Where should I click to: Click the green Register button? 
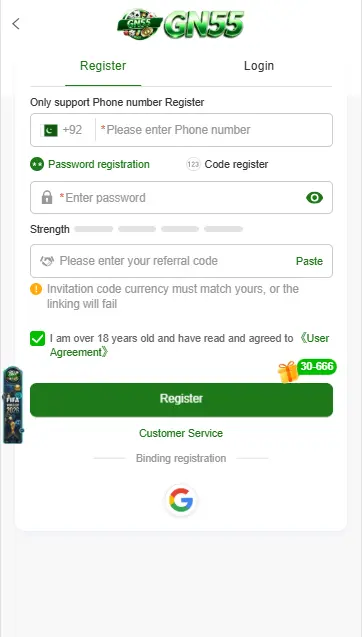[x=181, y=400]
